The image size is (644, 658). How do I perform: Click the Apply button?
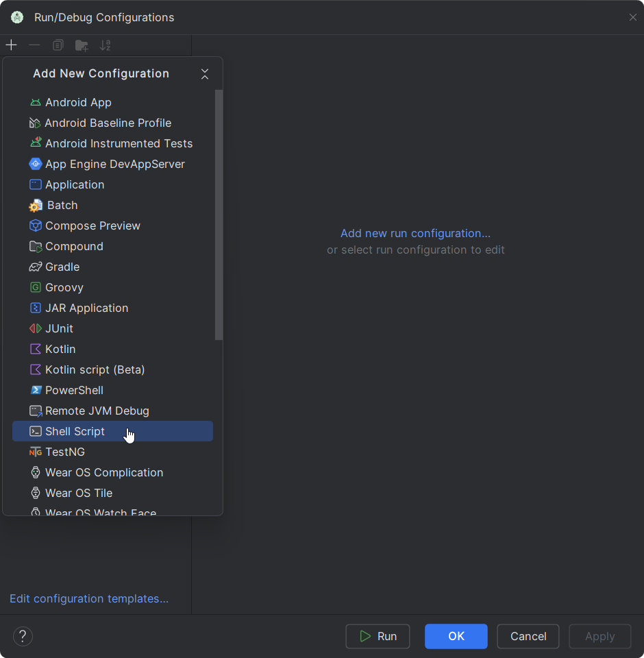[x=600, y=636]
